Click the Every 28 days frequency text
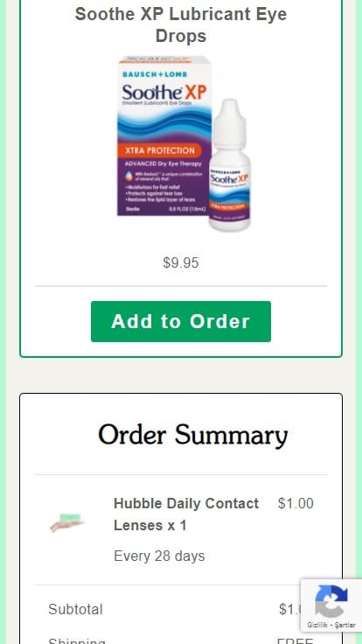This screenshot has height=644, width=362. pos(159,556)
